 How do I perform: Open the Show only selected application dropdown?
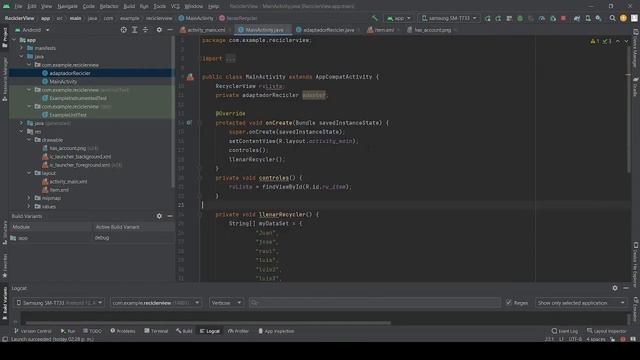(581, 303)
